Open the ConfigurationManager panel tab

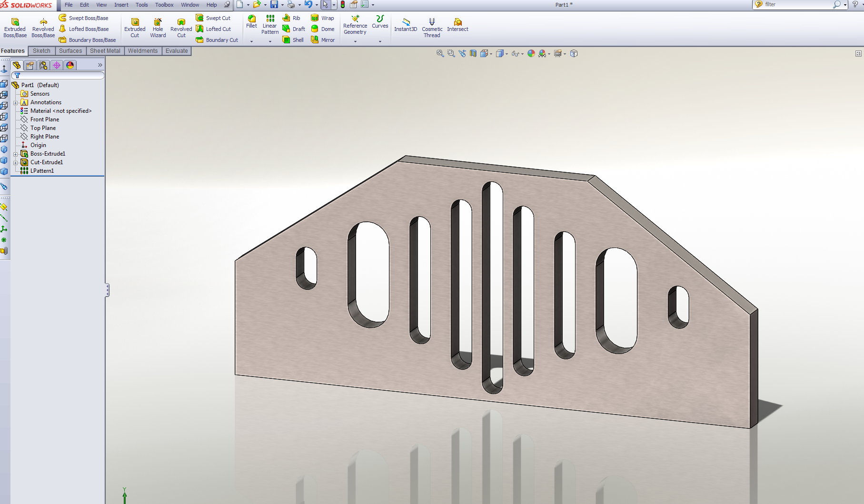pos(43,65)
